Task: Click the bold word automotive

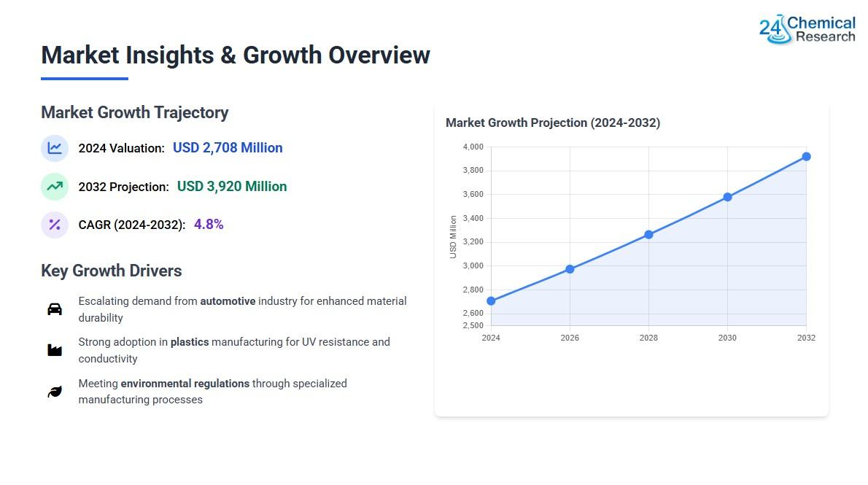Action: (x=228, y=301)
